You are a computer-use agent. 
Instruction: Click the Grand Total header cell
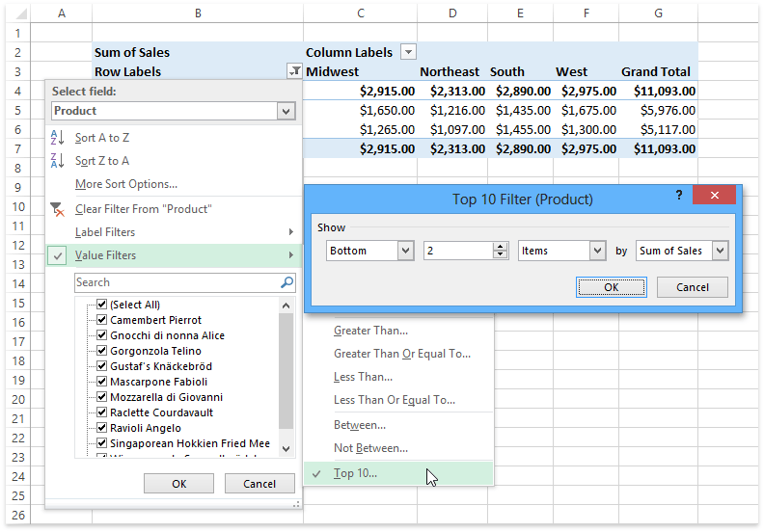click(658, 71)
